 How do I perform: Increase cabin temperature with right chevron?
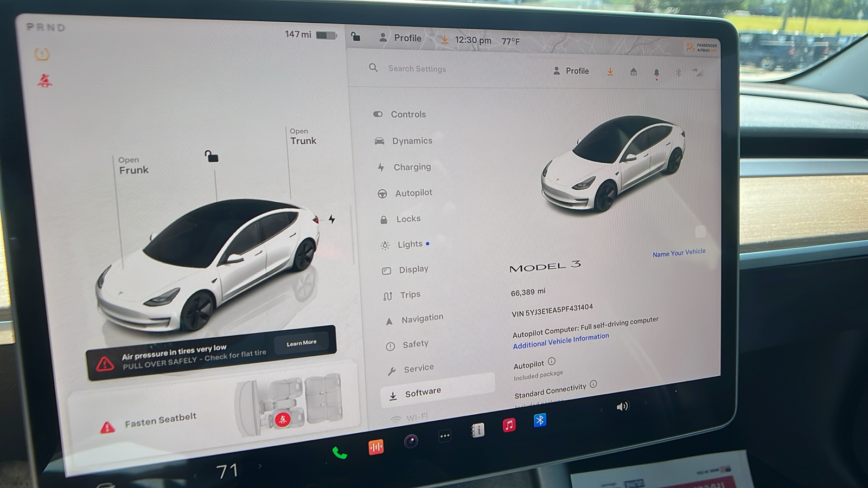[x=260, y=466]
